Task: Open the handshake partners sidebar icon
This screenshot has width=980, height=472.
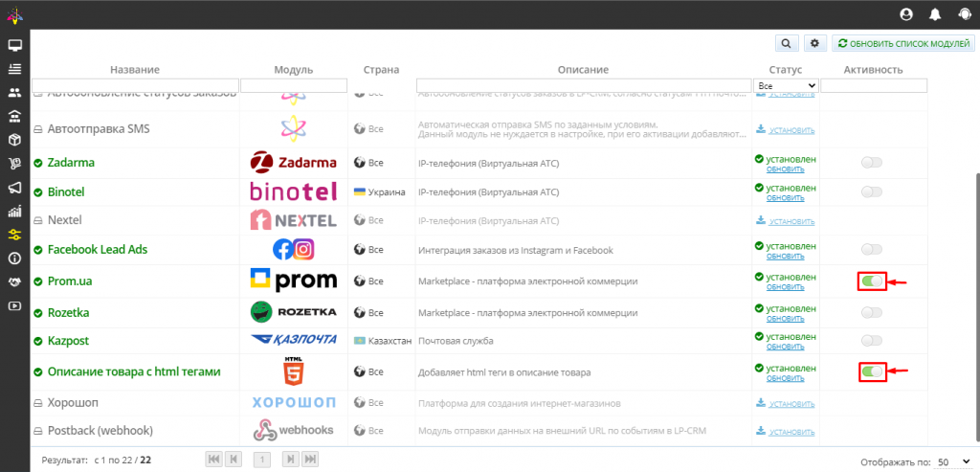Action: tap(14, 281)
